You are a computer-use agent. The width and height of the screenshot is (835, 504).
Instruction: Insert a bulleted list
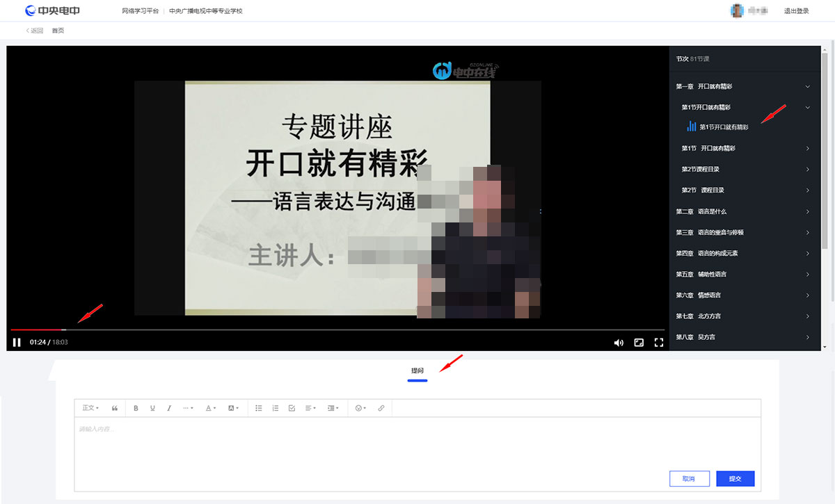pos(259,408)
